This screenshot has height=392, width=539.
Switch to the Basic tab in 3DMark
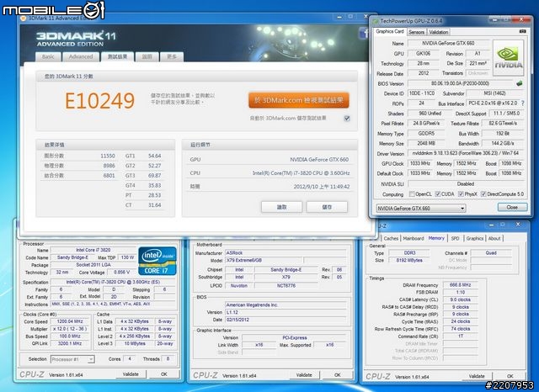pos(48,57)
